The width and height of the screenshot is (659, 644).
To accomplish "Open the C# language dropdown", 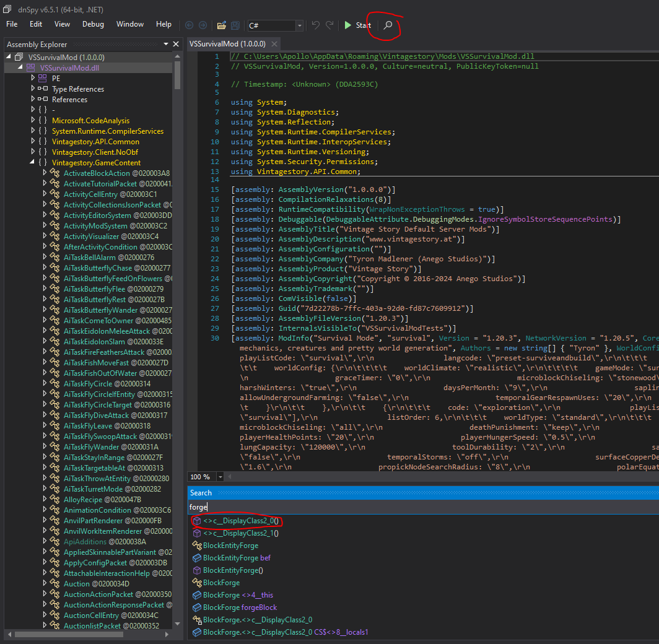I will 300,25.
